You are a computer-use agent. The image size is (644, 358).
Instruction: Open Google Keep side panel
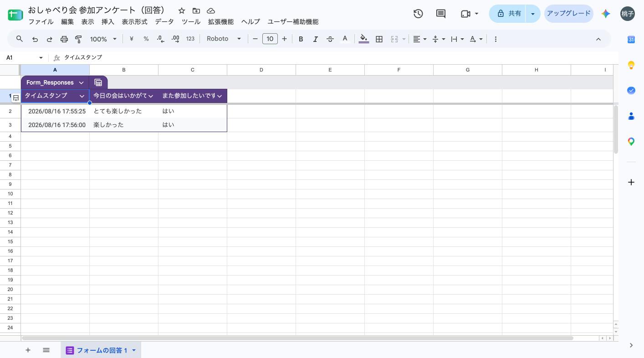[x=631, y=65]
